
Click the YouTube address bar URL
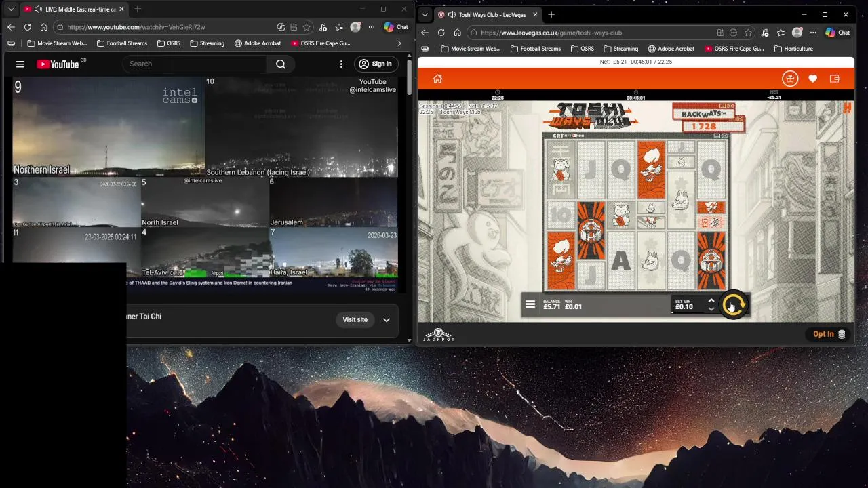[x=136, y=27]
